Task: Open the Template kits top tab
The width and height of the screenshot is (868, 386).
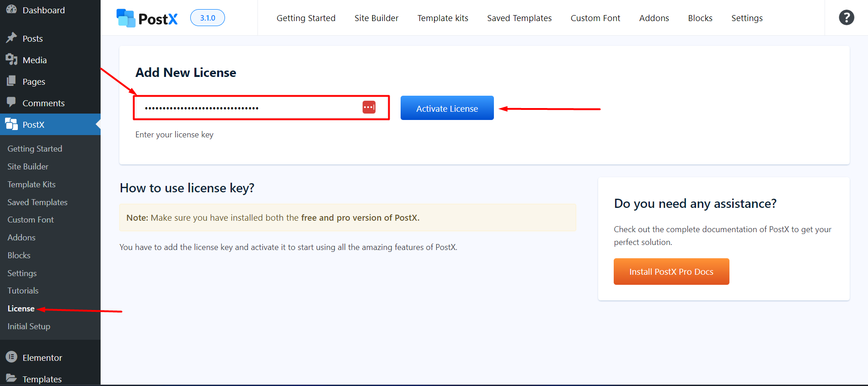Action: 443,18
